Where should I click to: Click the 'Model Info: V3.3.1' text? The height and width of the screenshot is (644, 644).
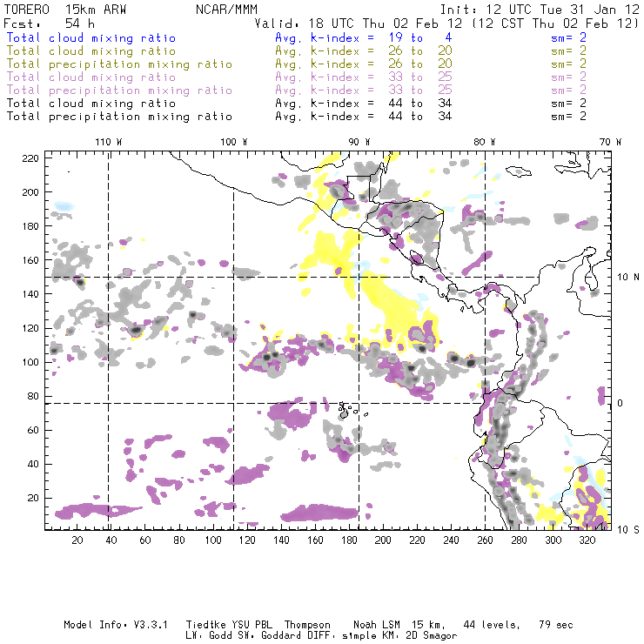tap(116, 625)
